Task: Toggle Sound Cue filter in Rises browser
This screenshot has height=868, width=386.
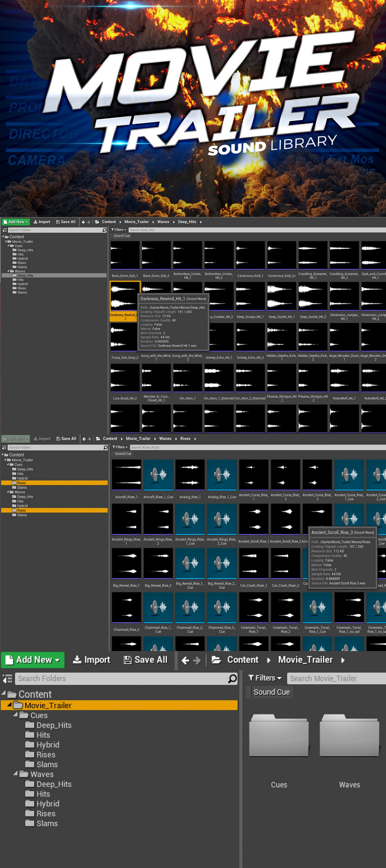Action: (123, 454)
